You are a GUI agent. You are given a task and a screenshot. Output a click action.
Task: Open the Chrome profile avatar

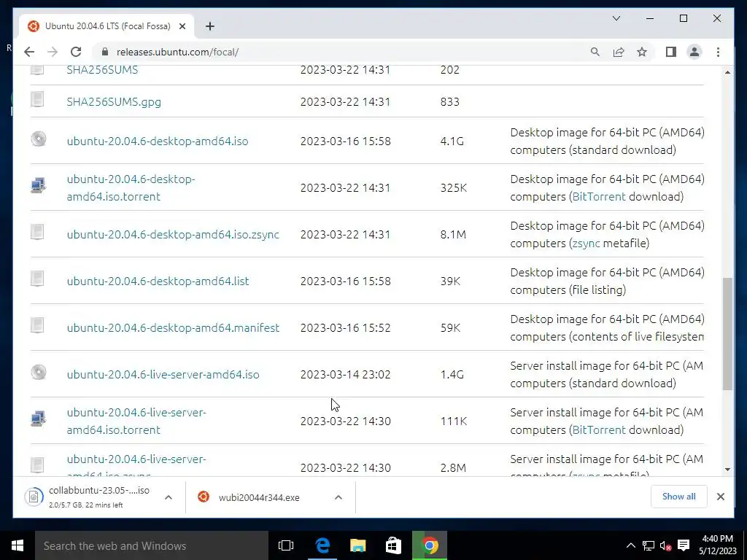coord(694,52)
